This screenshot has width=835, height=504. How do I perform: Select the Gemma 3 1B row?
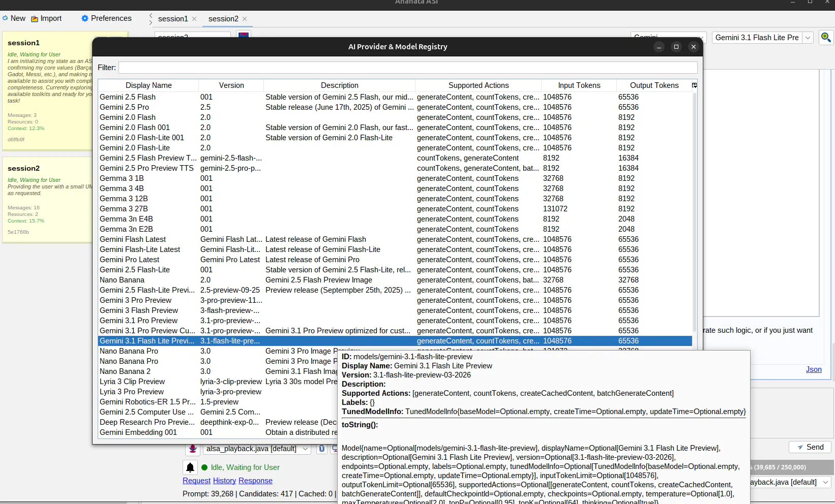tap(395, 178)
